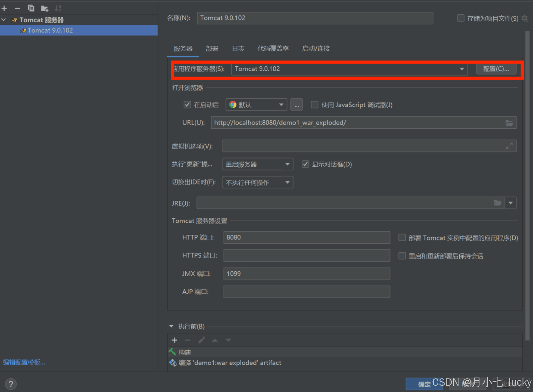
Task: Enable 使用 JavaScript 调试器 checkbox
Action: coord(315,105)
